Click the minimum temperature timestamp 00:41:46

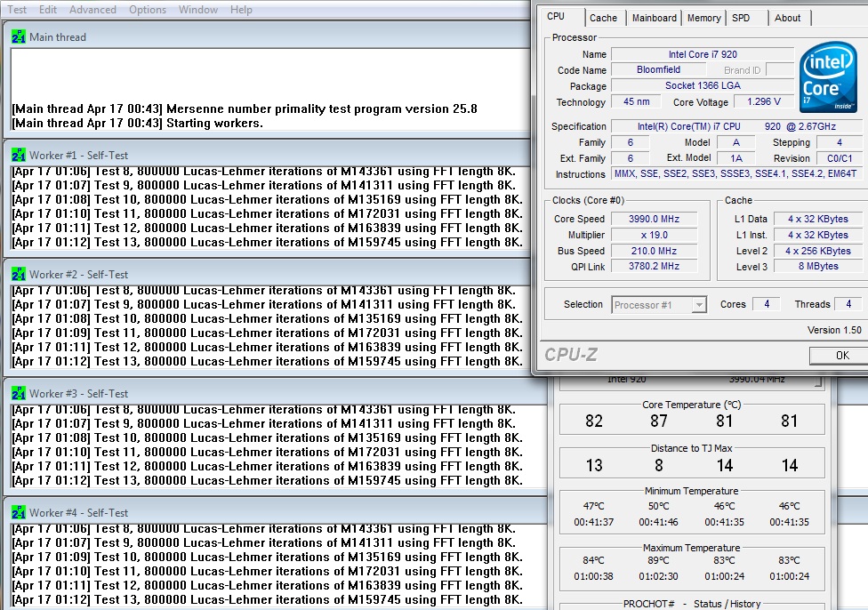(x=659, y=522)
